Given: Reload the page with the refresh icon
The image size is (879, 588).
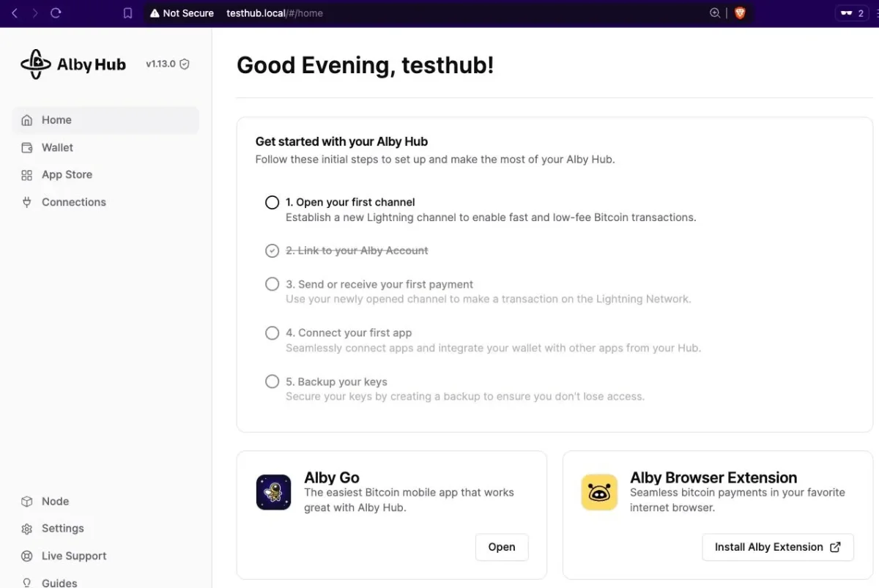Looking at the screenshot, I should pos(56,13).
